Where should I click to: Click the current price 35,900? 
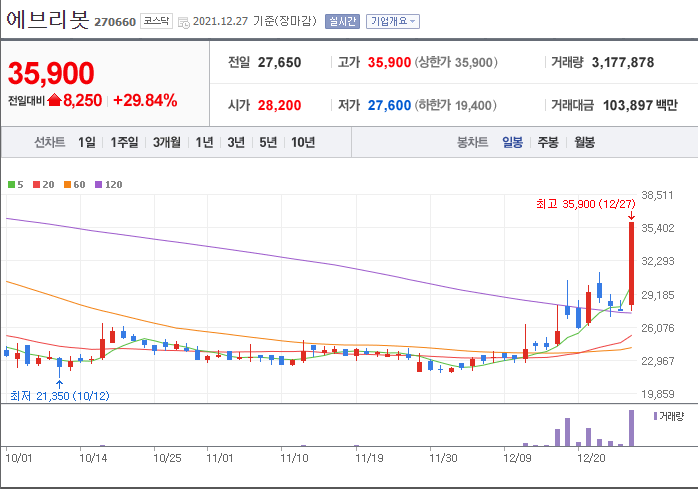(51, 73)
